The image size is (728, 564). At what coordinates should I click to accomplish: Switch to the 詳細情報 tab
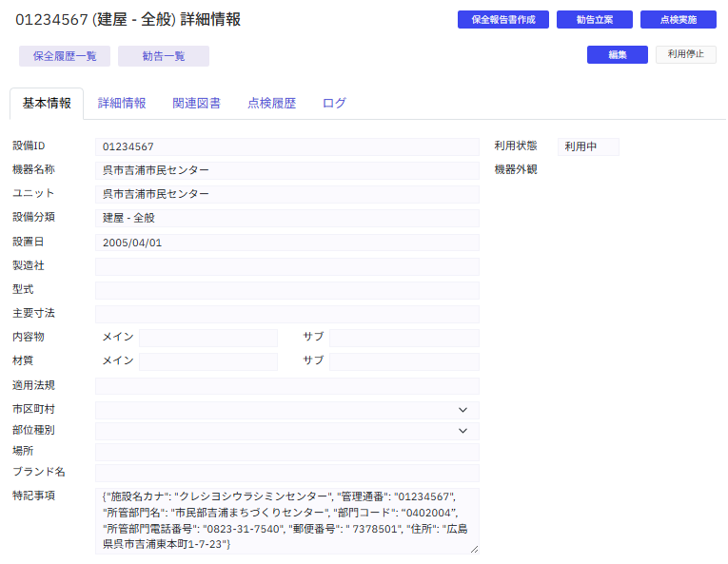(122, 103)
